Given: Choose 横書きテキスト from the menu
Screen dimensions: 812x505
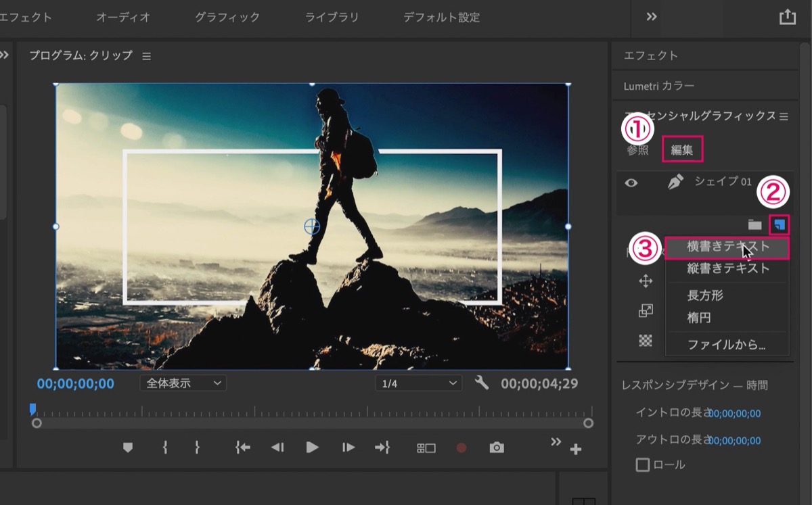Looking at the screenshot, I should tap(727, 247).
